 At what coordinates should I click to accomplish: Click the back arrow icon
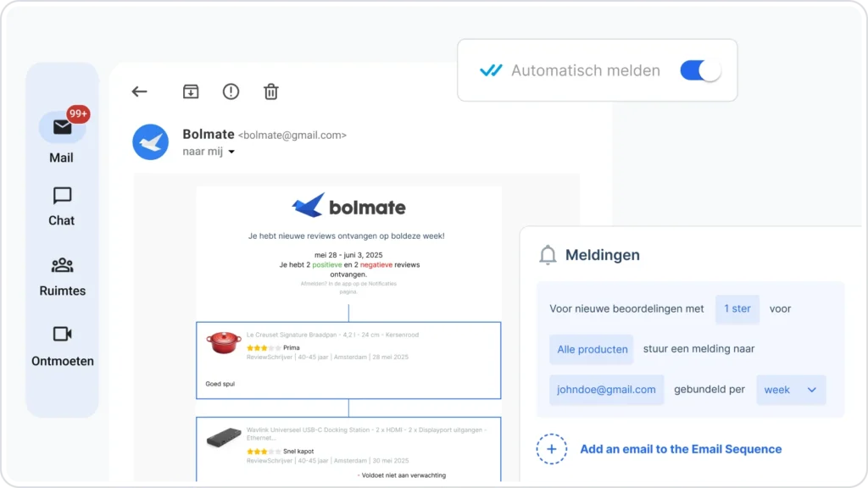coord(140,91)
